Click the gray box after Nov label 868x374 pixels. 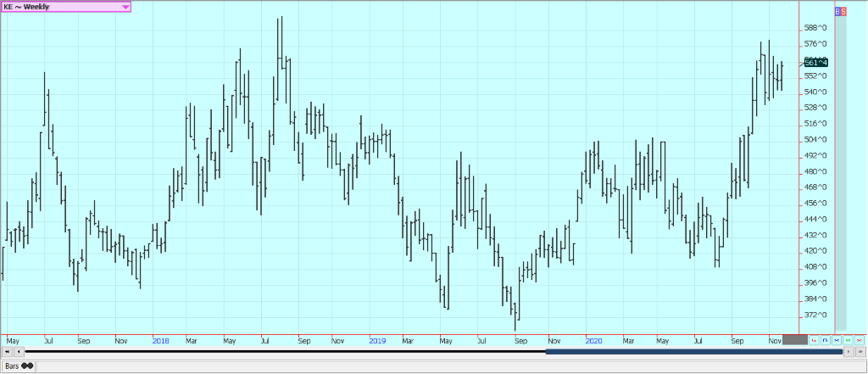(795, 339)
